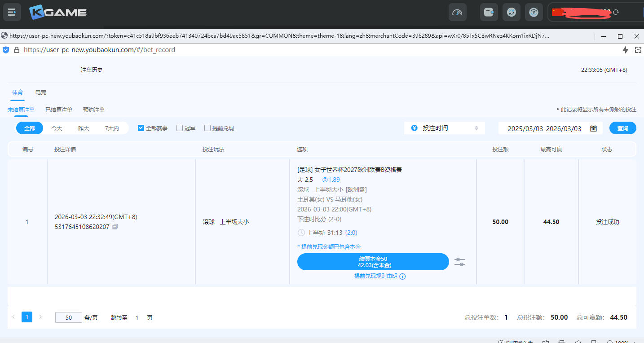Click the 跳转至 page number input
644x343 pixels.
(137, 317)
